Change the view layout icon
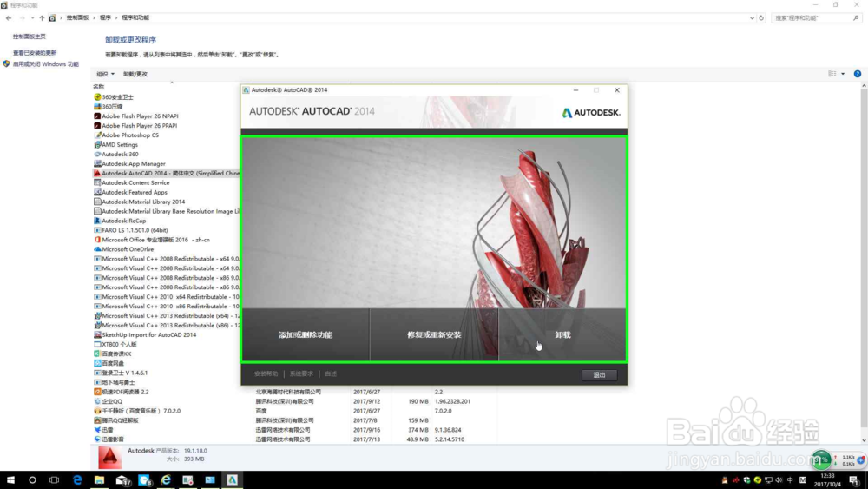 point(832,74)
